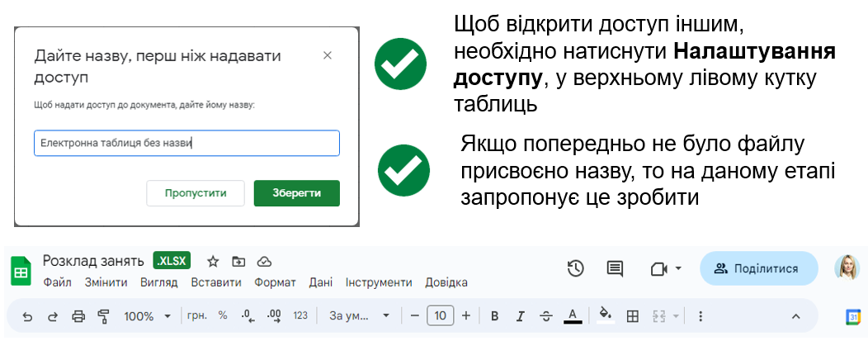Click the undo arrow in toolbar

[x=28, y=316]
